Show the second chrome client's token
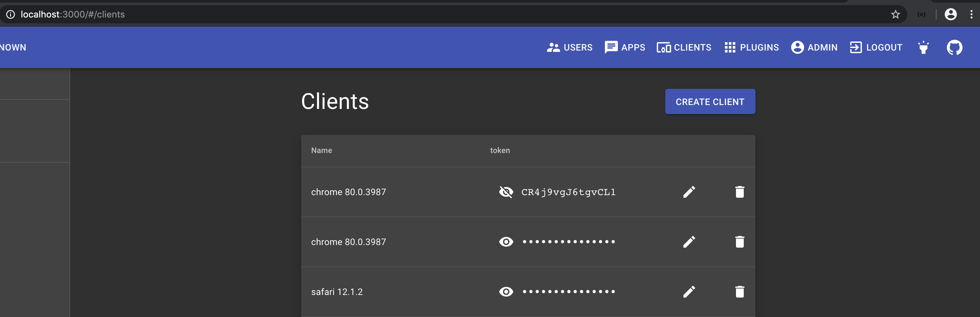Image resolution: width=980 pixels, height=317 pixels. [506, 242]
